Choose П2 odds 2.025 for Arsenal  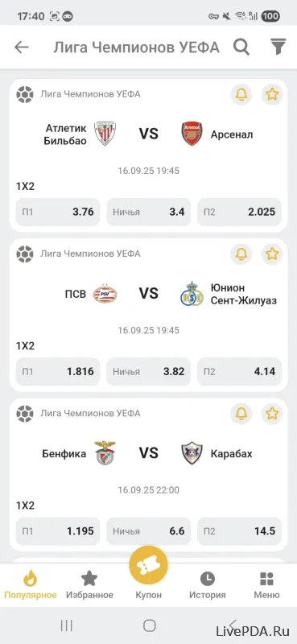[240, 212]
